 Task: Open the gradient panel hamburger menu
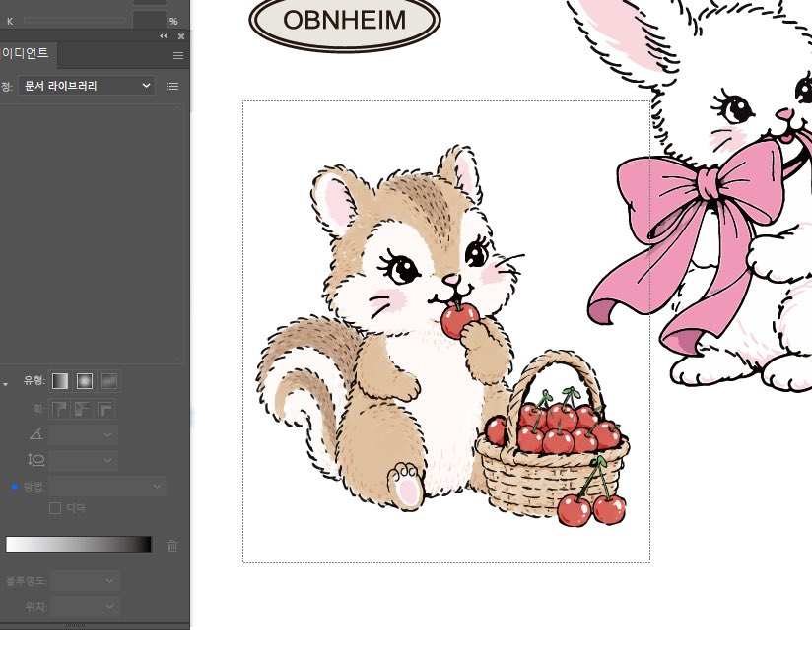[178, 55]
